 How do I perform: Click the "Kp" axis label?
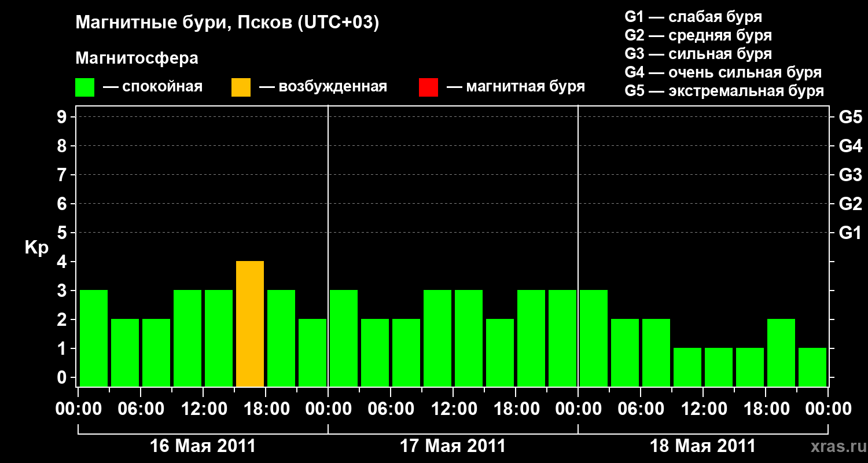click(x=36, y=248)
